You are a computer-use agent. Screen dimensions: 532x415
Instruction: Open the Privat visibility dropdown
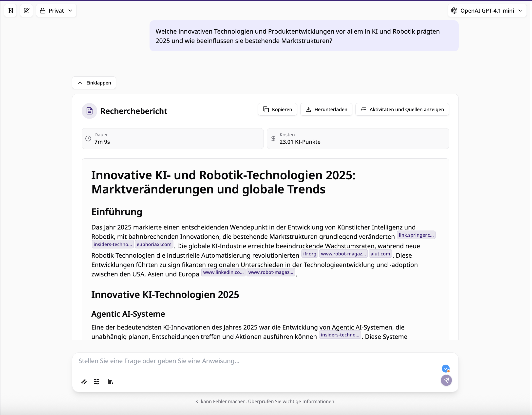[x=56, y=10]
